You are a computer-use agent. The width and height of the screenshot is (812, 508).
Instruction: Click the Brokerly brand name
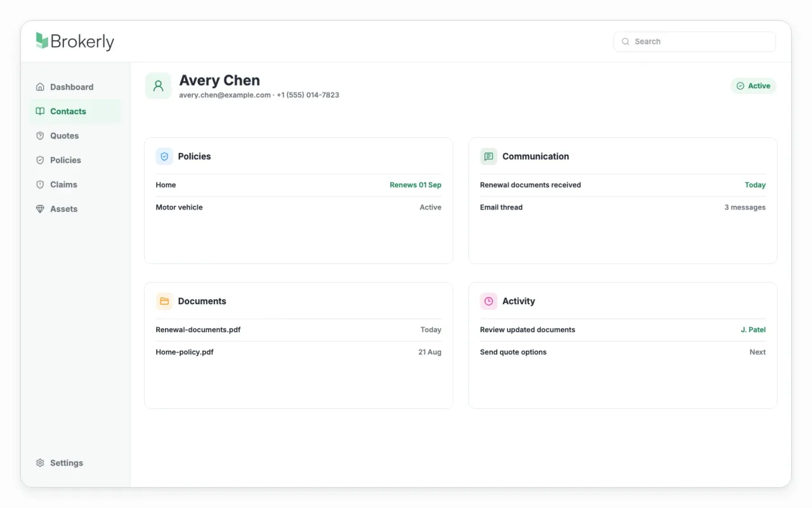82,41
